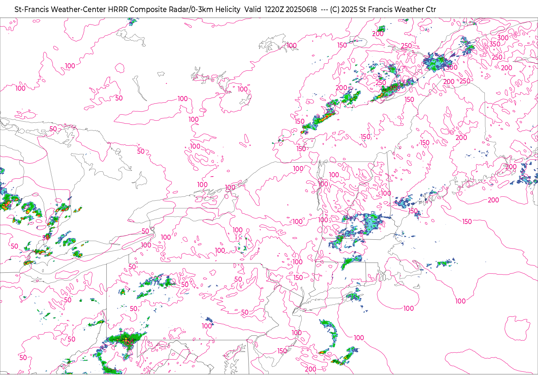Viewport: 538px width, 392px height.
Task: Click the "(C) 2025 St Francis Weather Ctr" copyright text
Action: pos(383,10)
